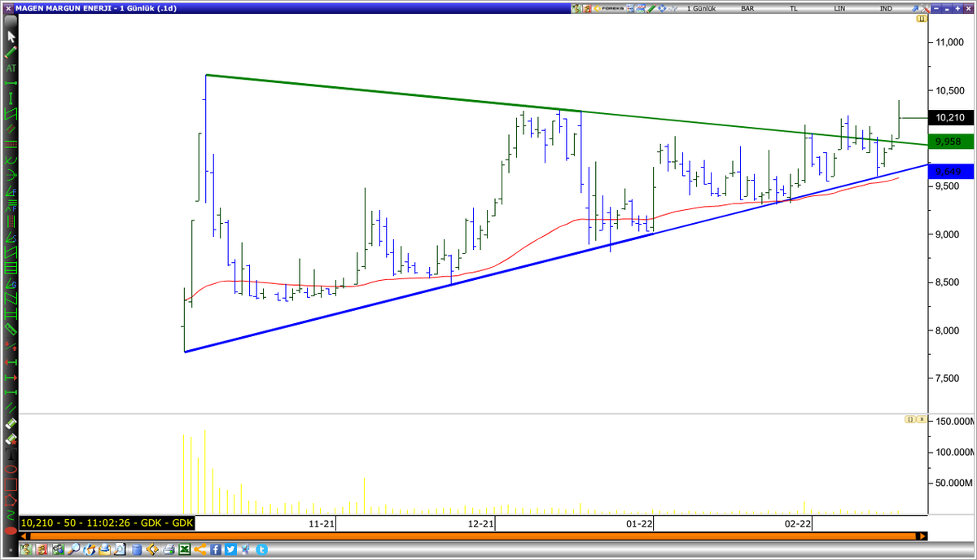977x560 pixels.
Task: Click the 01-22 date label
Action: 640,523
